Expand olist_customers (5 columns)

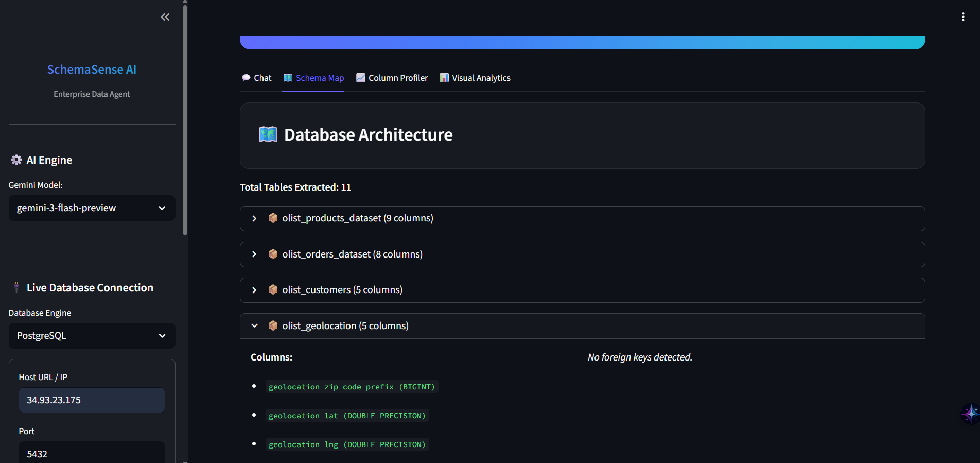tap(582, 290)
